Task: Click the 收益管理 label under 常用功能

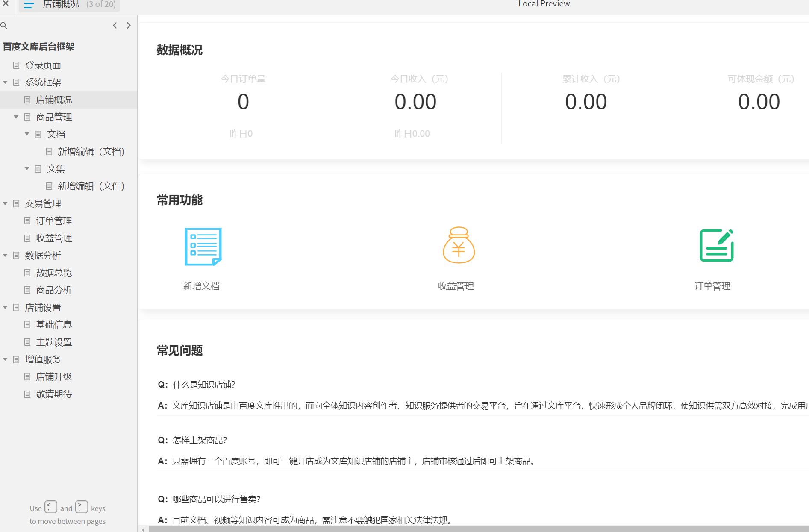Action: point(456,286)
